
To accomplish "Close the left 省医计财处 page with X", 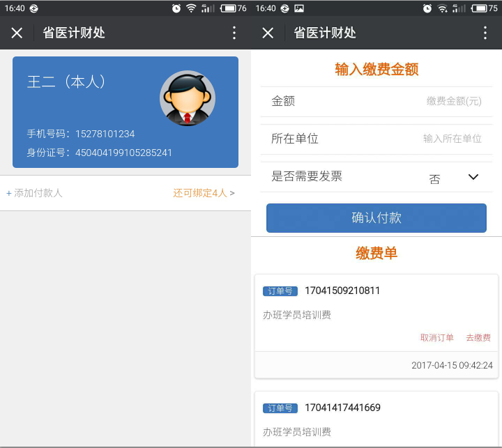I will point(17,33).
